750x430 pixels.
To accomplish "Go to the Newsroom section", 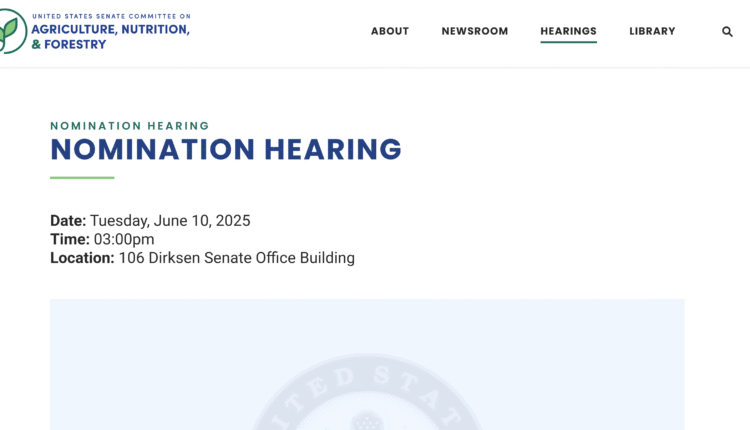I will (475, 31).
